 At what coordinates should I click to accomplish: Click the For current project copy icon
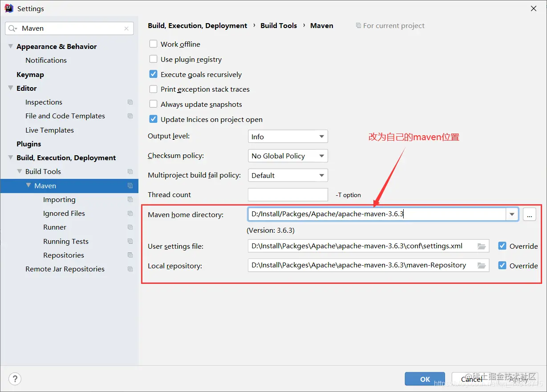click(x=358, y=26)
